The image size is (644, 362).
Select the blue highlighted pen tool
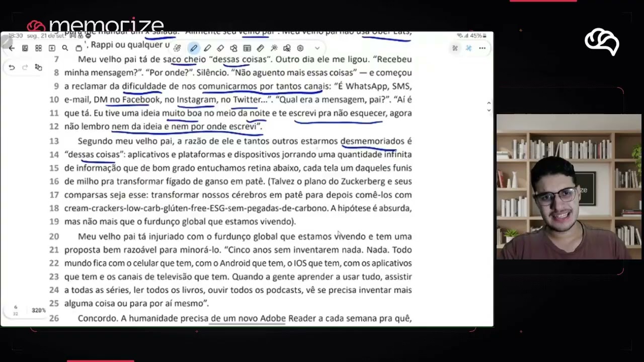point(194,48)
